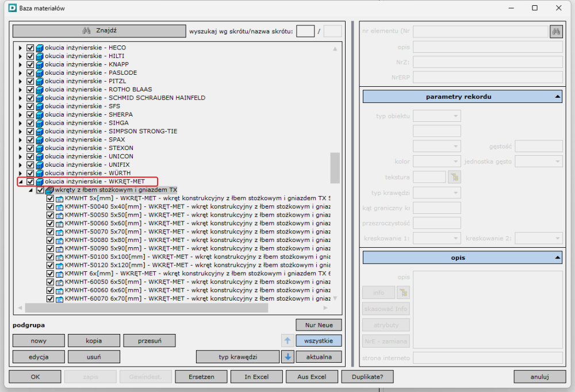Click the Aus Excel import button
Image resolution: width=575 pixels, height=392 pixels.
[312, 376]
